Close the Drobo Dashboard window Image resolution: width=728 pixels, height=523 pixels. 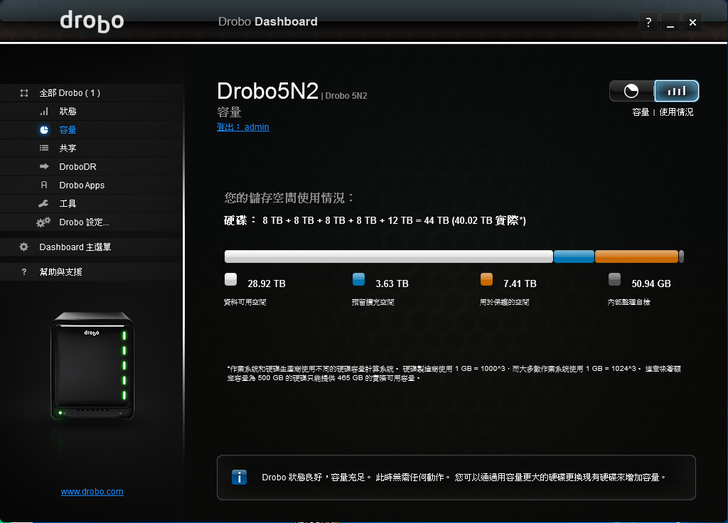(x=693, y=22)
